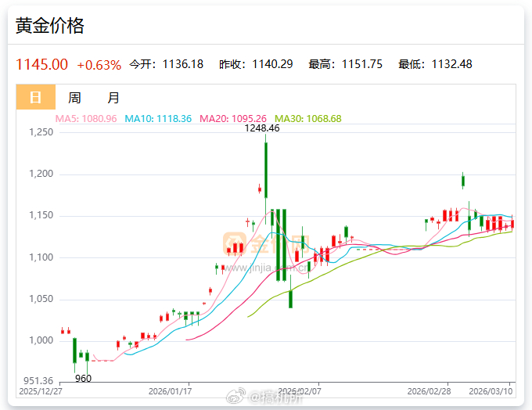Image resolution: width=532 pixels, height=410 pixels.
Task: Click the 今开: 1136.18 opening value
Action: tap(166, 64)
